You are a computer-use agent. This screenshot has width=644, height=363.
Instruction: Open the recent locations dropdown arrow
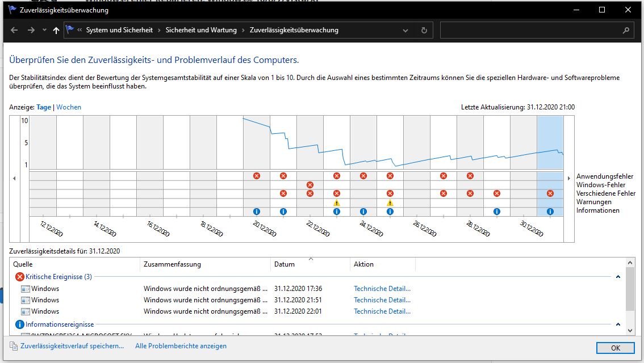[x=44, y=30]
